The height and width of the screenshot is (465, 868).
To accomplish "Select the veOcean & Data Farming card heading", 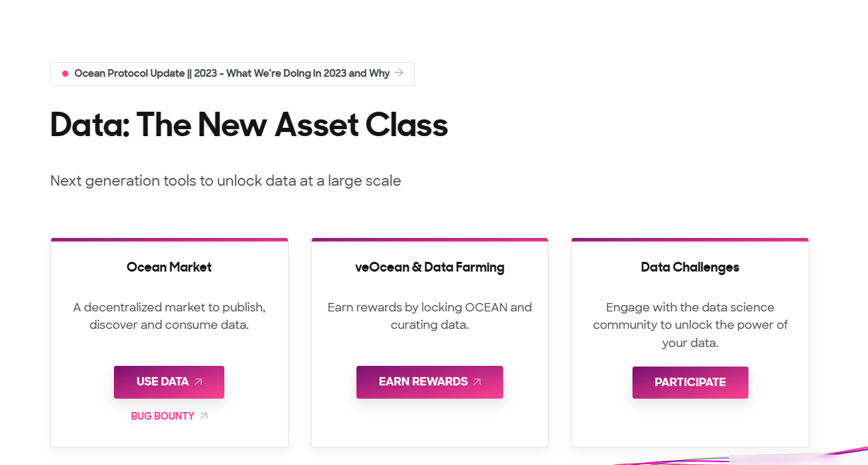I will point(430,267).
